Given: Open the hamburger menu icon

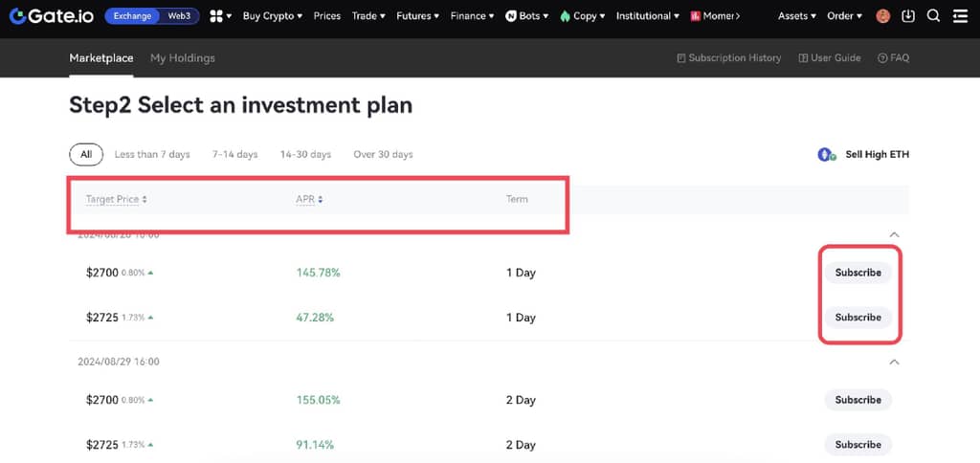Looking at the screenshot, I should pos(960,16).
